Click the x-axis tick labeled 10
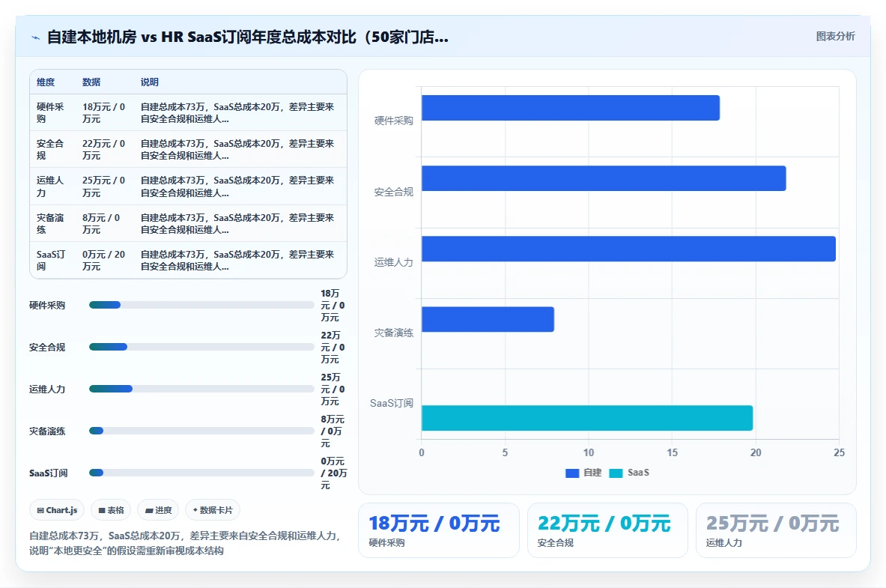 point(589,452)
